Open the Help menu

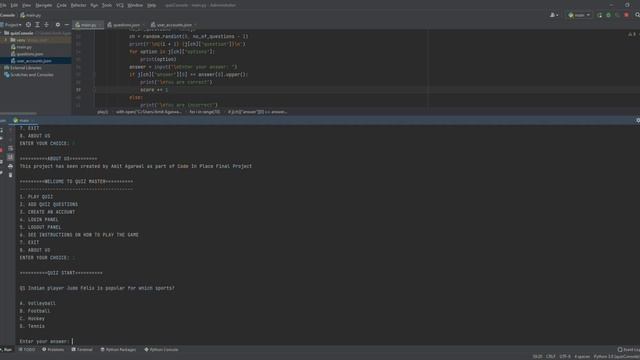click(151, 5)
